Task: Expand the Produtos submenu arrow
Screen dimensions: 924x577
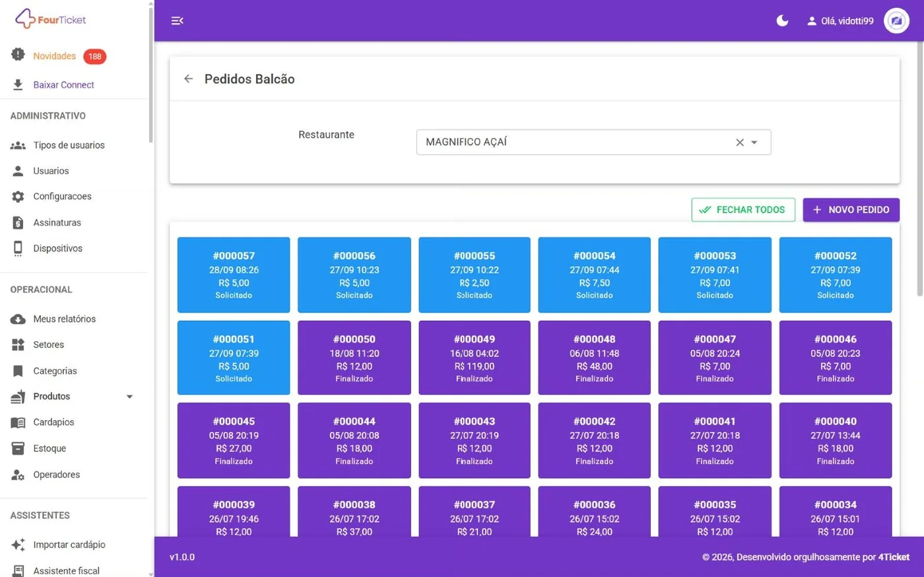Action: (129, 397)
